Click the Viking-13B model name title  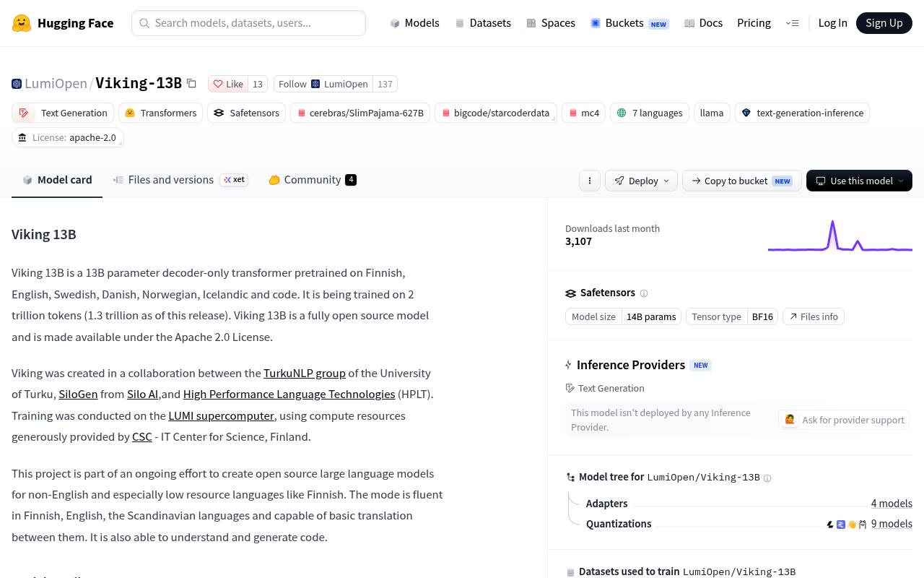pyautogui.click(x=139, y=83)
